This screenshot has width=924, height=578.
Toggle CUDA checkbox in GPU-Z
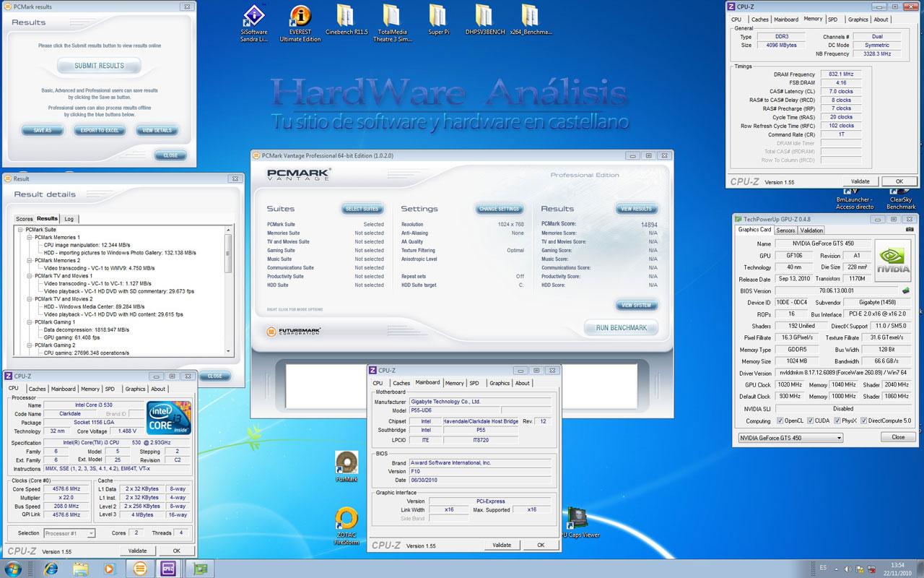point(811,420)
